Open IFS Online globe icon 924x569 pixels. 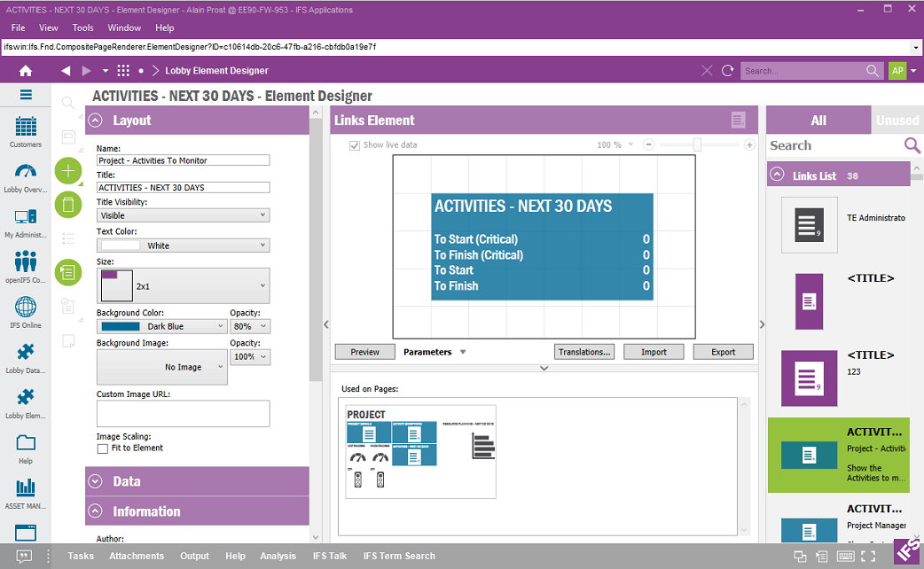pos(26,312)
